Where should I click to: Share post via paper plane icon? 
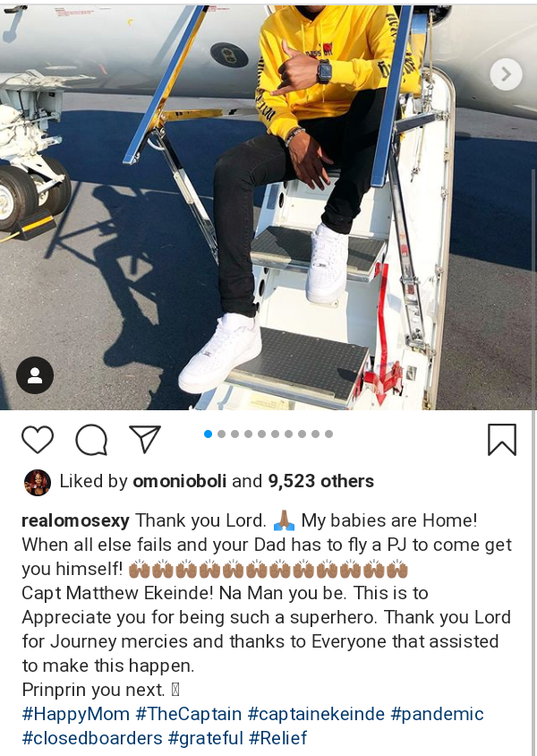coord(145,439)
